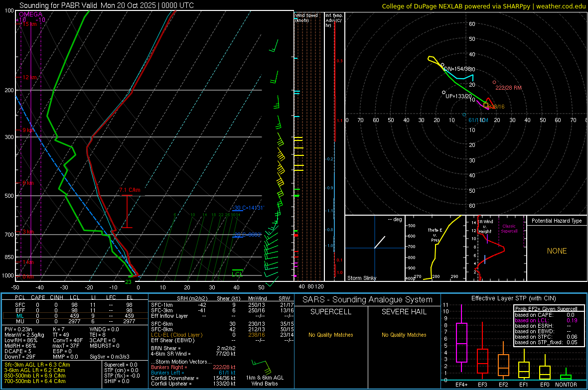Click the SFC-1km shear row label
588x390 pixels.
pos(162,305)
